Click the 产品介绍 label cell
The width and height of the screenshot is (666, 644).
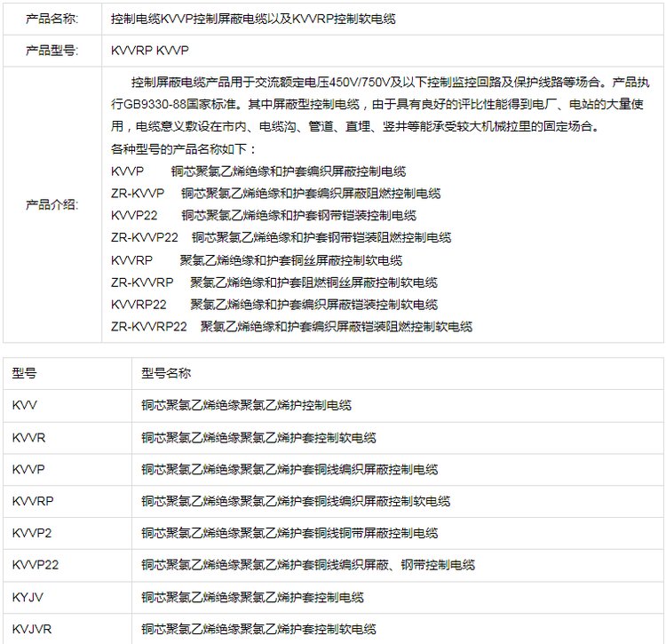point(52,204)
